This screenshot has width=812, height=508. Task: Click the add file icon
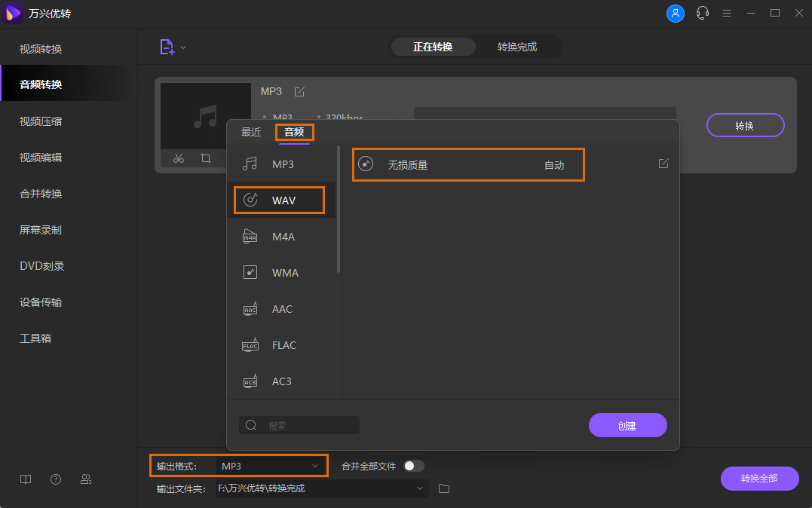(167, 47)
